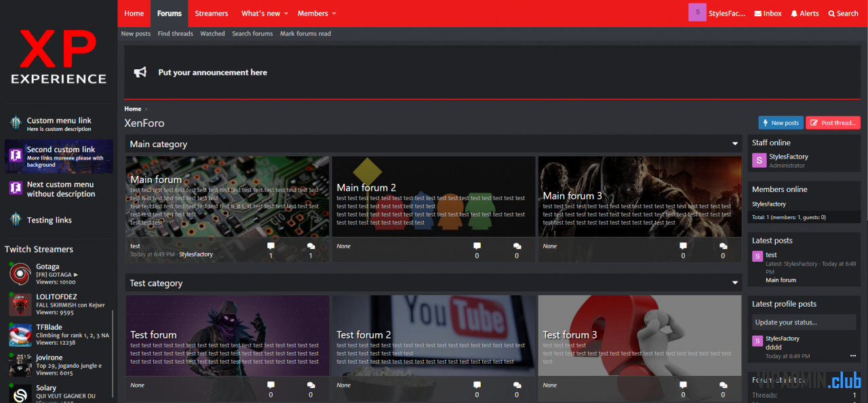Screen dimensions: 868x403
Task: Open Solary streamer avatar
Action: coord(20,394)
